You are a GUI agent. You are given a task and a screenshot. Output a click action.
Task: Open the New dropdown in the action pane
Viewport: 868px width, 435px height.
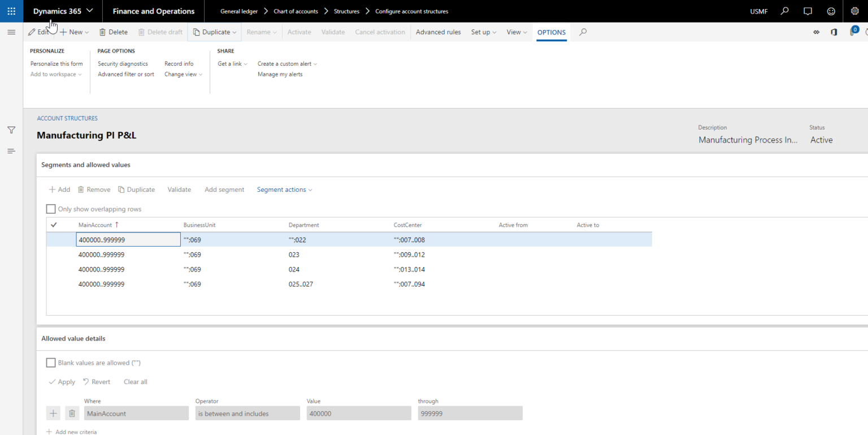click(x=74, y=32)
